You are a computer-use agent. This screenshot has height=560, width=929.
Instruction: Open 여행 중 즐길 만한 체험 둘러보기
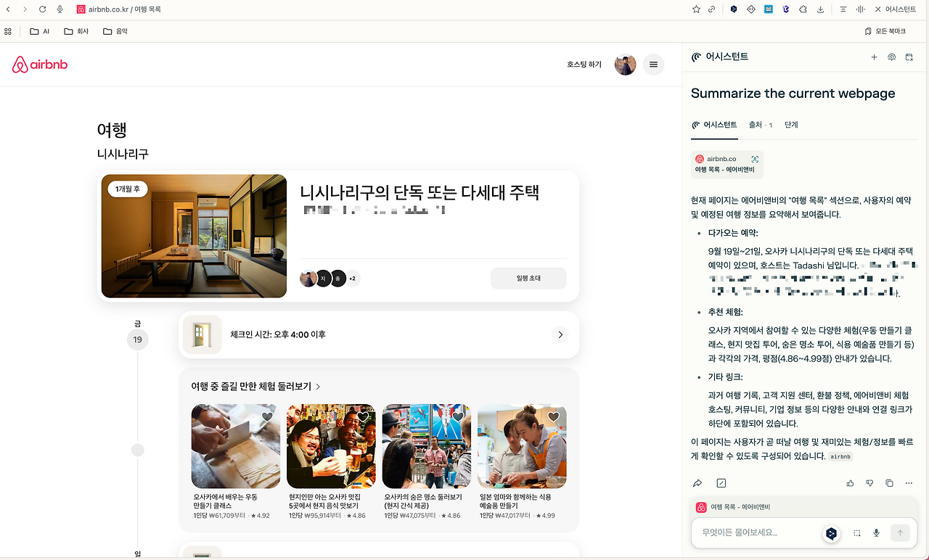[255, 387]
